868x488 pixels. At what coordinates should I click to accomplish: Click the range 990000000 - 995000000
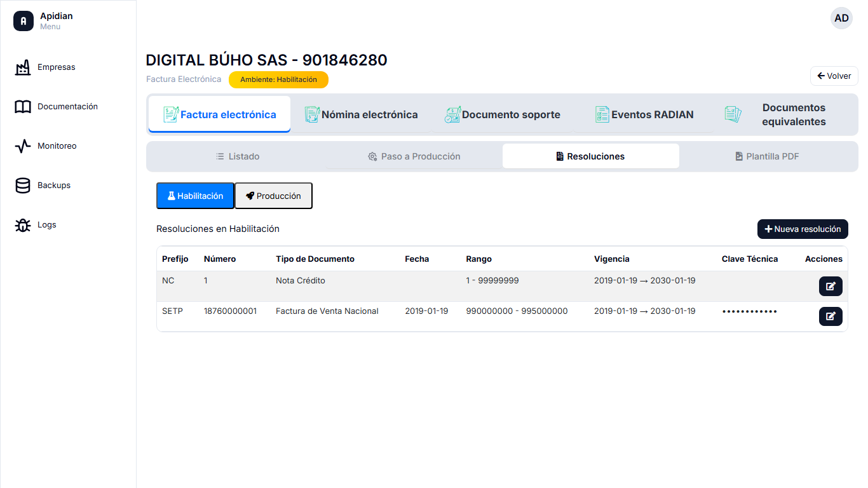coord(517,311)
